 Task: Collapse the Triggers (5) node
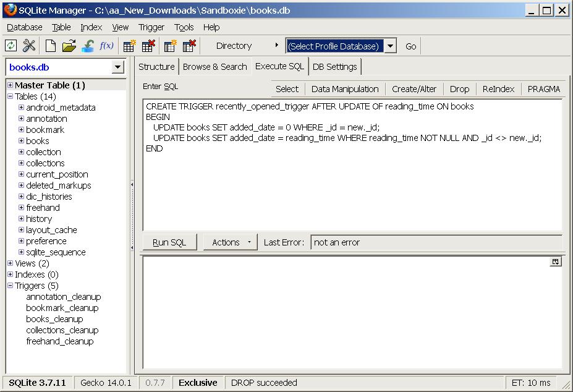click(11, 286)
